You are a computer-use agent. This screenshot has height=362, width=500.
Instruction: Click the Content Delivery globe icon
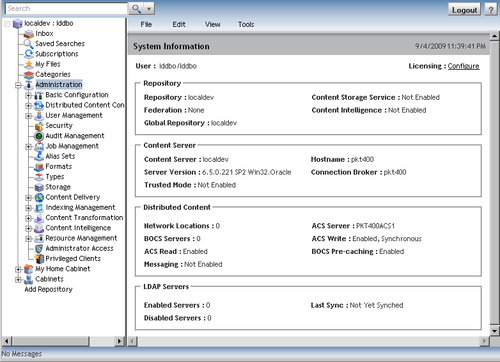(x=39, y=198)
